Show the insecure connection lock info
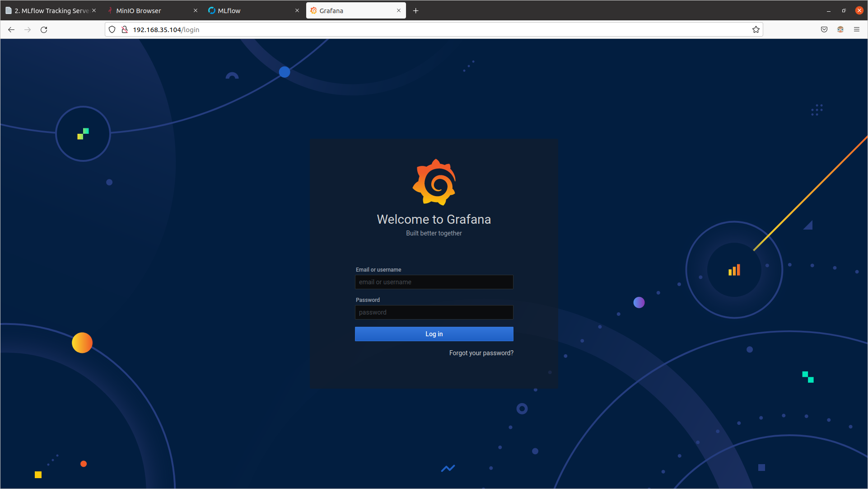868x489 pixels. 125,29
